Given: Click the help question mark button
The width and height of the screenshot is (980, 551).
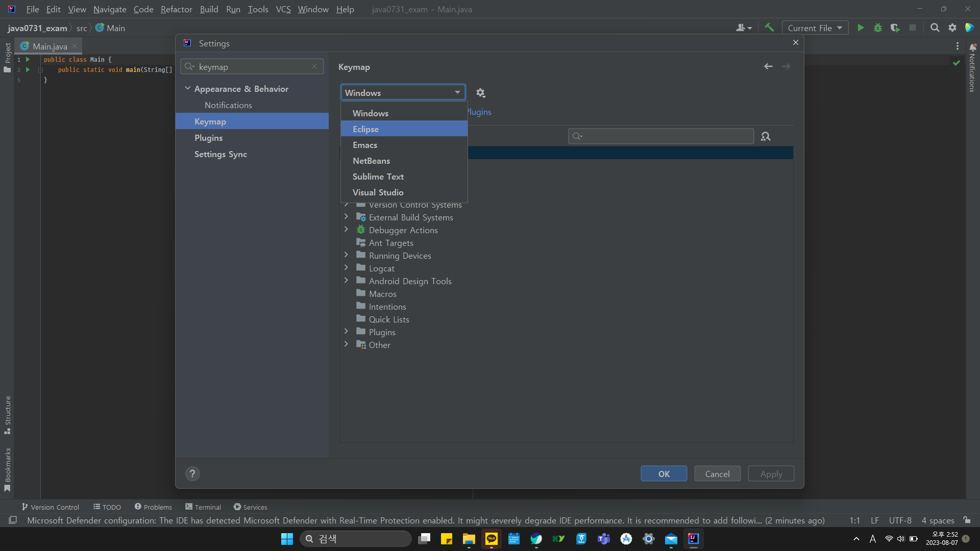Looking at the screenshot, I should click(192, 474).
